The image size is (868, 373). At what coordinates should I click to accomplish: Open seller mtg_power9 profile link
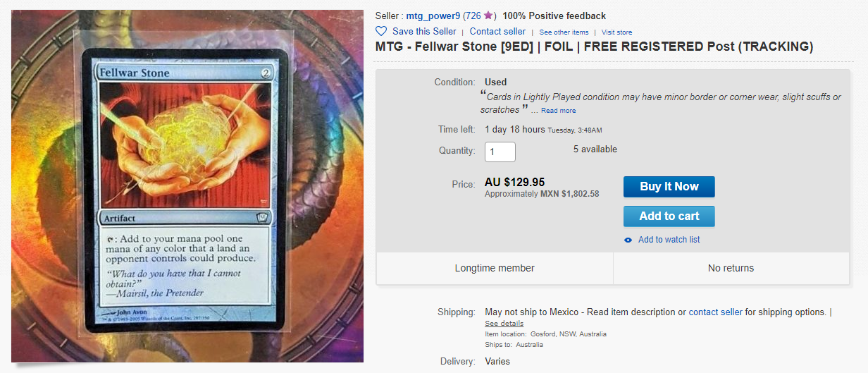coord(433,16)
